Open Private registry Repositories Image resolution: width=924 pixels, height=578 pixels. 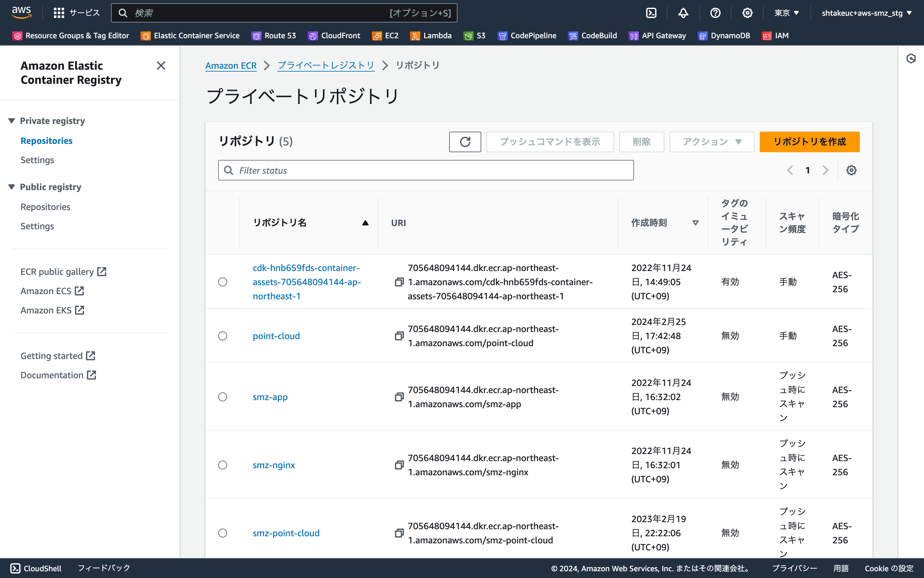[47, 141]
